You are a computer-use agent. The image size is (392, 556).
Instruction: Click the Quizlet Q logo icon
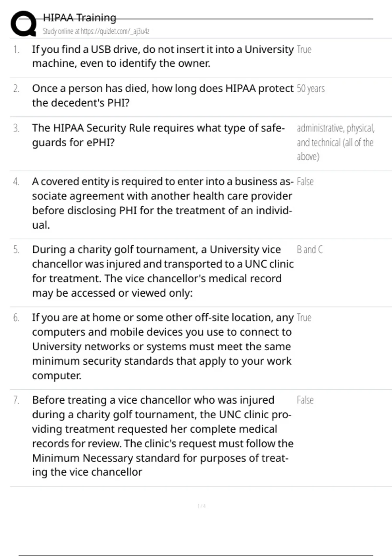point(24,24)
